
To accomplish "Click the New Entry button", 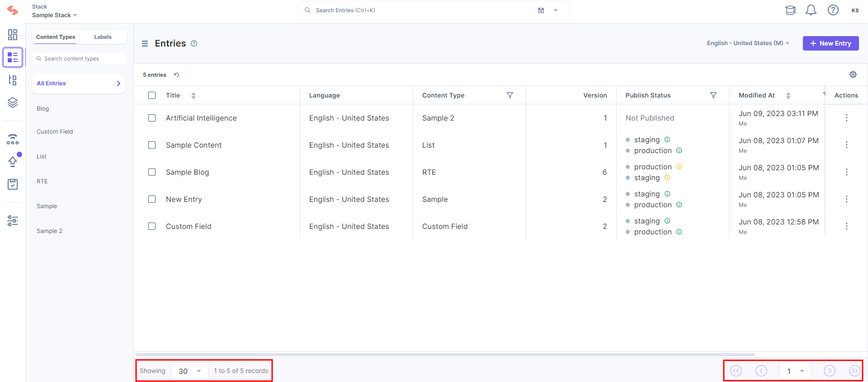I will 830,43.
